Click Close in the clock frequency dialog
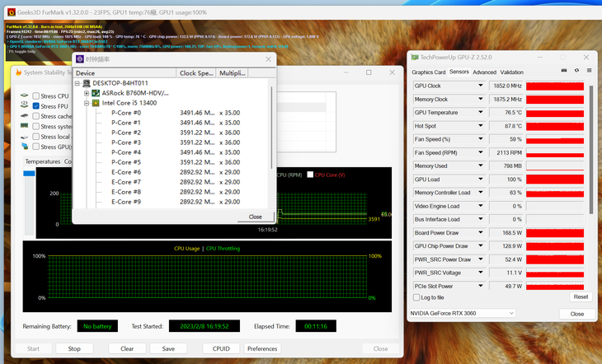Image resolution: width=602 pixels, height=364 pixels. (256, 217)
